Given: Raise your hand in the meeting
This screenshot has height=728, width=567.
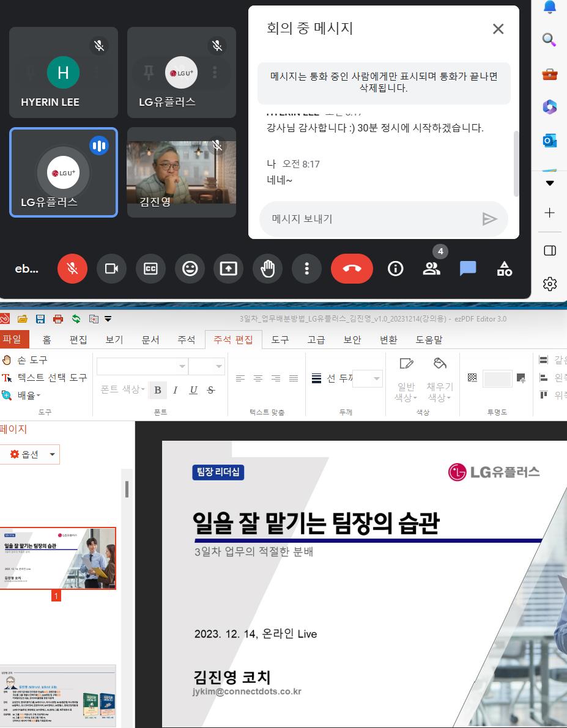Looking at the screenshot, I should click(x=268, y=268).
